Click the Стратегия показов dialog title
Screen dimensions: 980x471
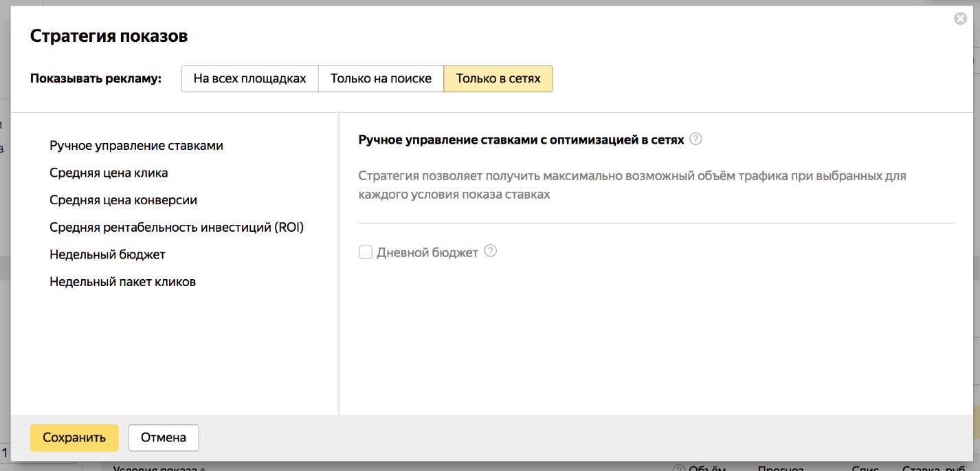[x=109, y=36]
